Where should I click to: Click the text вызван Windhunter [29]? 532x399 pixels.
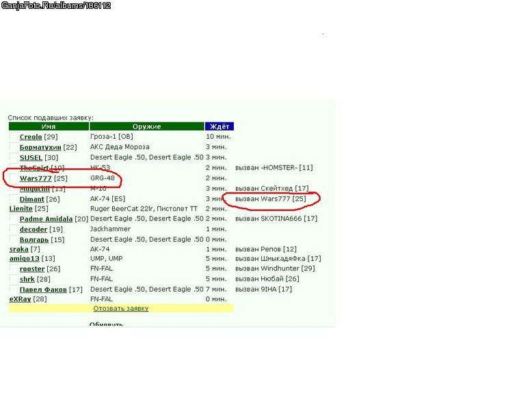[x=275, y=269]
